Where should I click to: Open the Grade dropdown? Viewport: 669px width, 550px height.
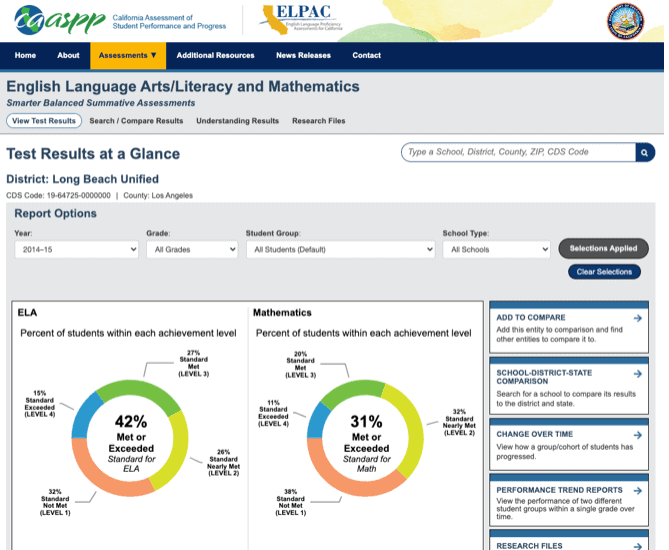coord(191,250)
